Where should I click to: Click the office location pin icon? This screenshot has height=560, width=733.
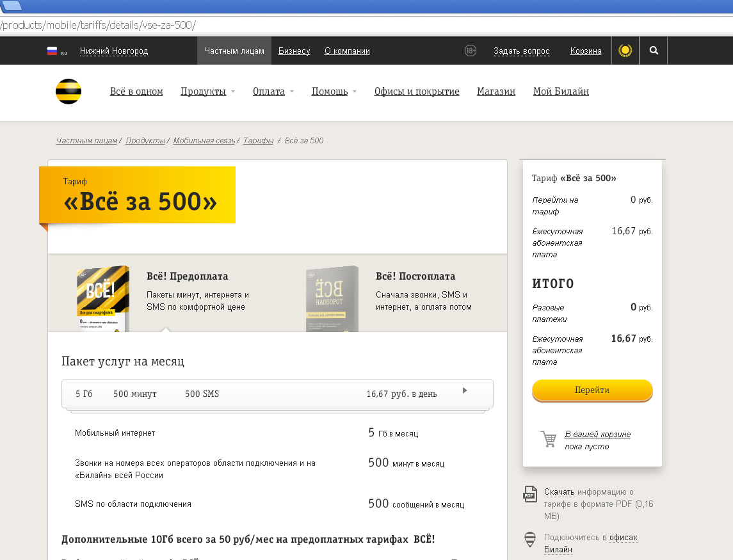[530, 540]
